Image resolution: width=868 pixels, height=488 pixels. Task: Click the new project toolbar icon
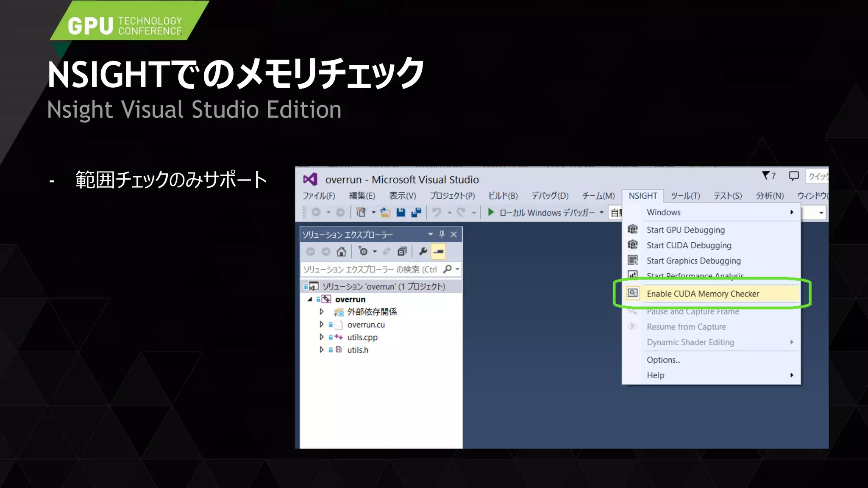pos(361,212)
